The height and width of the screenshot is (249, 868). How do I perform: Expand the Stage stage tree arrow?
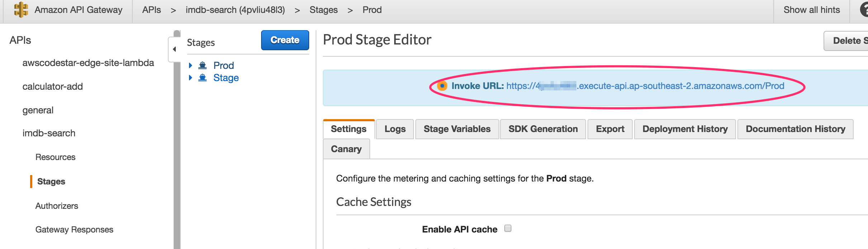[x=190, y=78]
